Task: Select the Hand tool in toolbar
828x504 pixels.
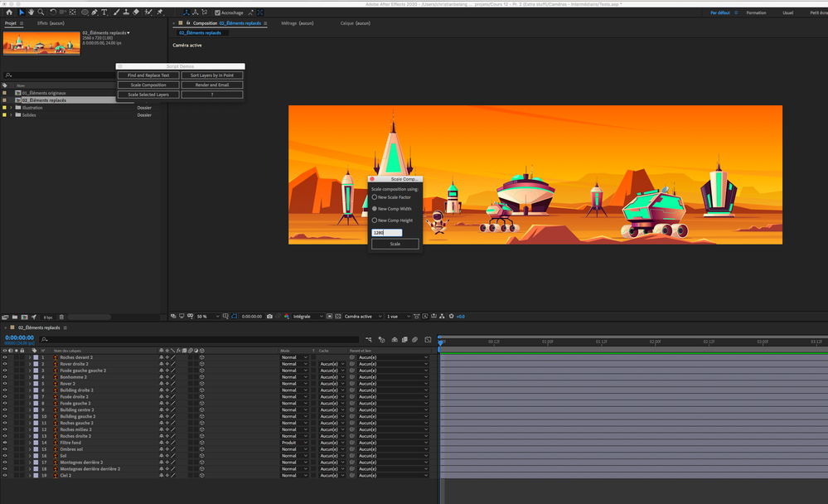Action: click(31, 12)
